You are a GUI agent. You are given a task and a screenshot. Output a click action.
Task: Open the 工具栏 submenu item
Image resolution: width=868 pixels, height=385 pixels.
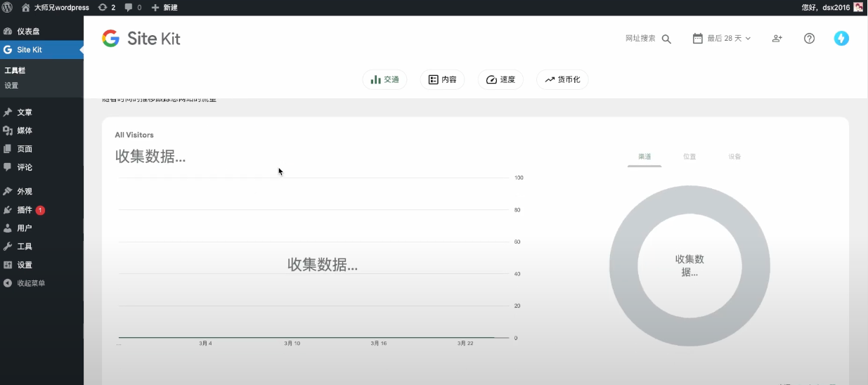pyautogui.click(x=15, y=71)
